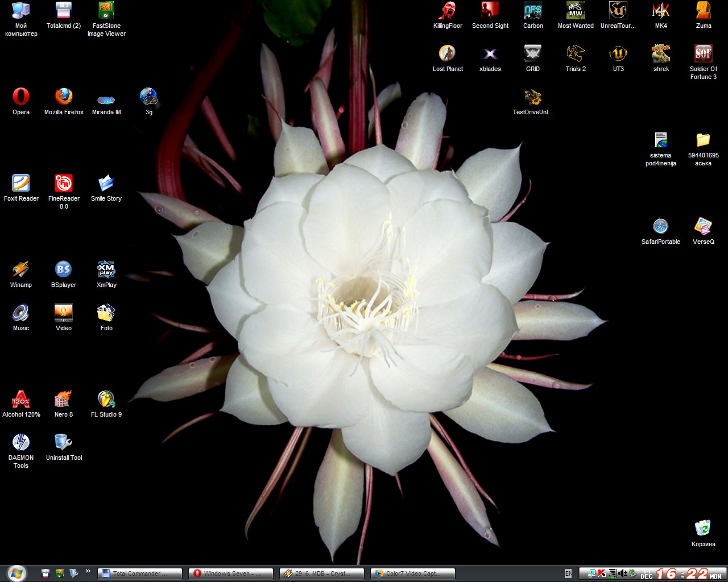
Task: Select the Nero 8 desktop icon
Action: [x=64, y=400]
